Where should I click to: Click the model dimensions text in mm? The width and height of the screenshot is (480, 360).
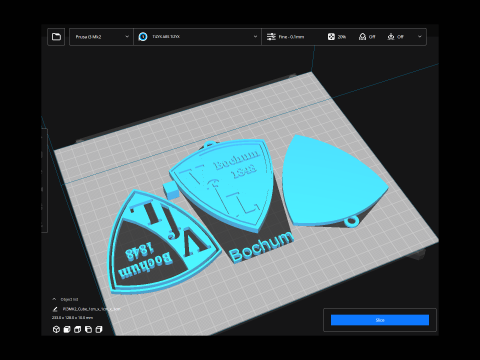(72, 318)
